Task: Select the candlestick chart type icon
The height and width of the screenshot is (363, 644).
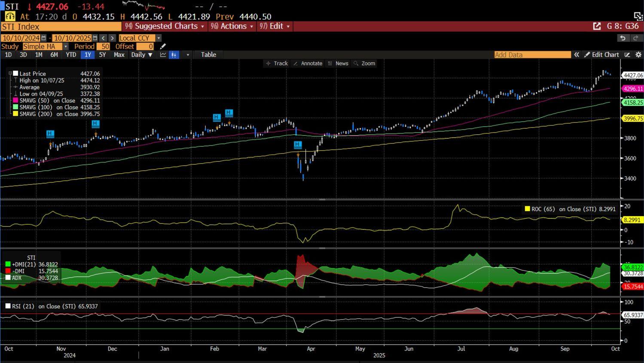Action: (x=174, y=54)
